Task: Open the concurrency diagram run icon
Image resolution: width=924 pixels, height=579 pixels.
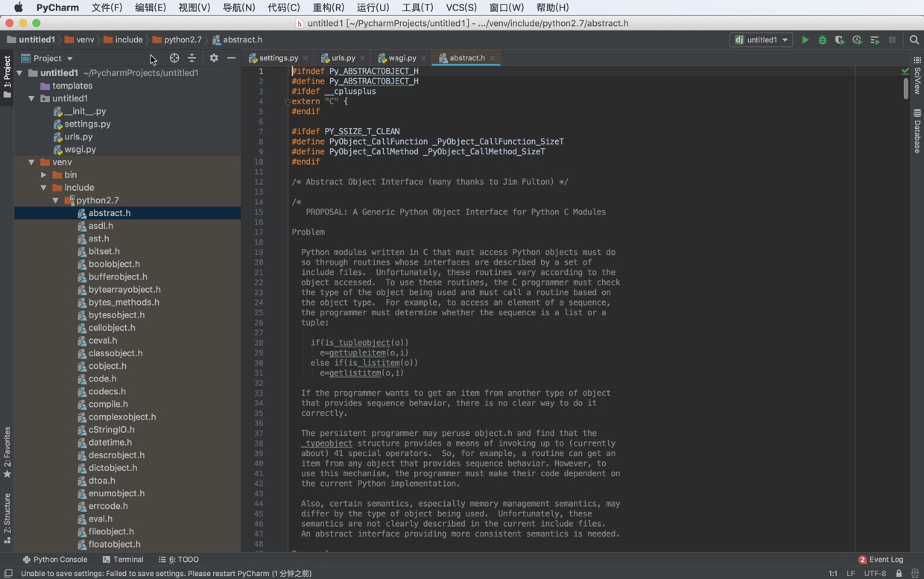Action: 875,40
